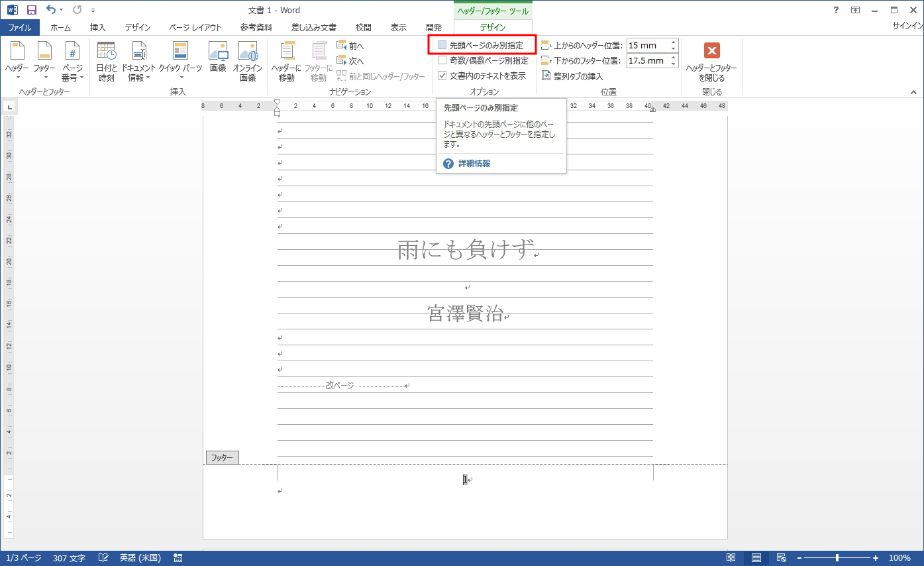Insert 日付と時刻 (Date and Time)
The image size is (924, 566).
pyautogui.click(x=106, y=61)
